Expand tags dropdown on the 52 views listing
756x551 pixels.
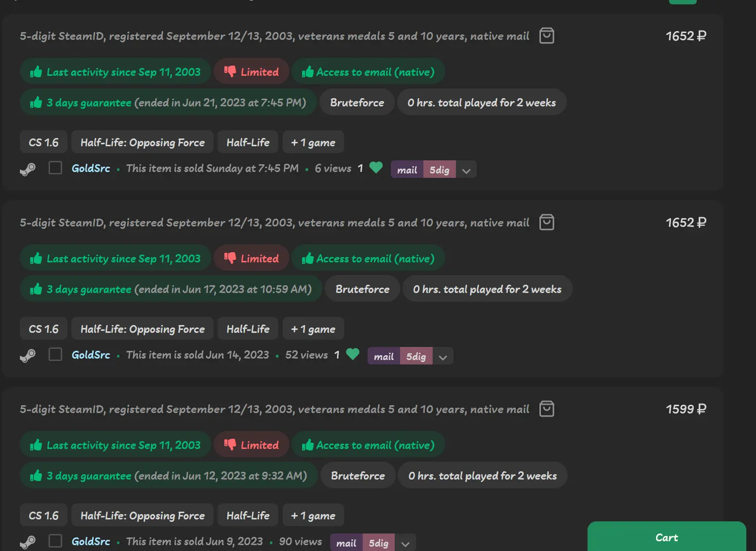443,356
